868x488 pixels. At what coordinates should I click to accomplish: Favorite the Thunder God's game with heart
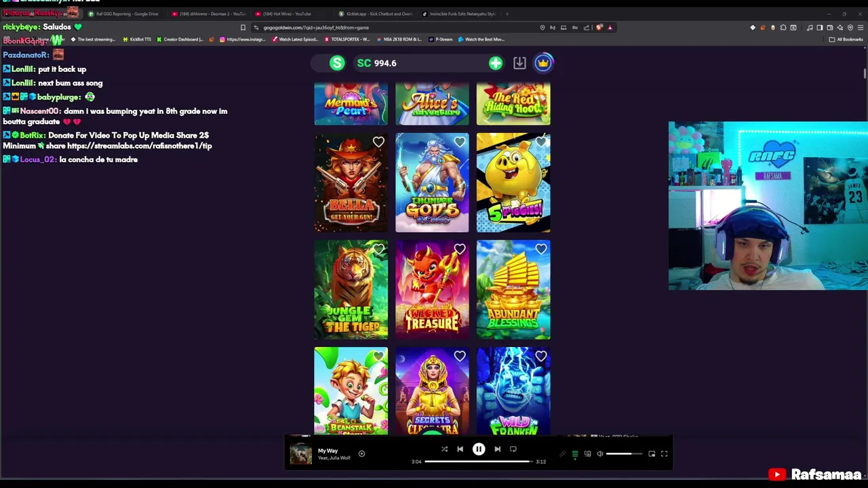[460, 142]
